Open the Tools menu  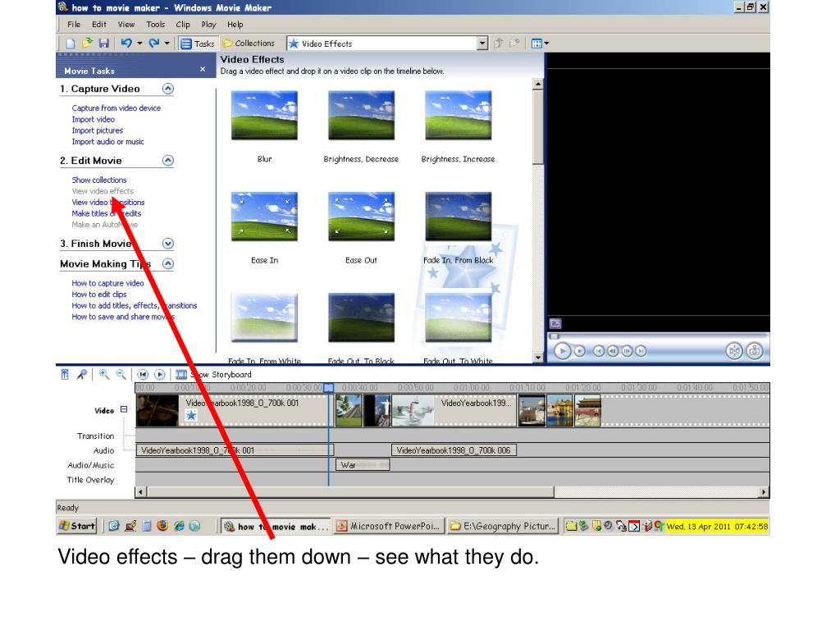point(155,24)
